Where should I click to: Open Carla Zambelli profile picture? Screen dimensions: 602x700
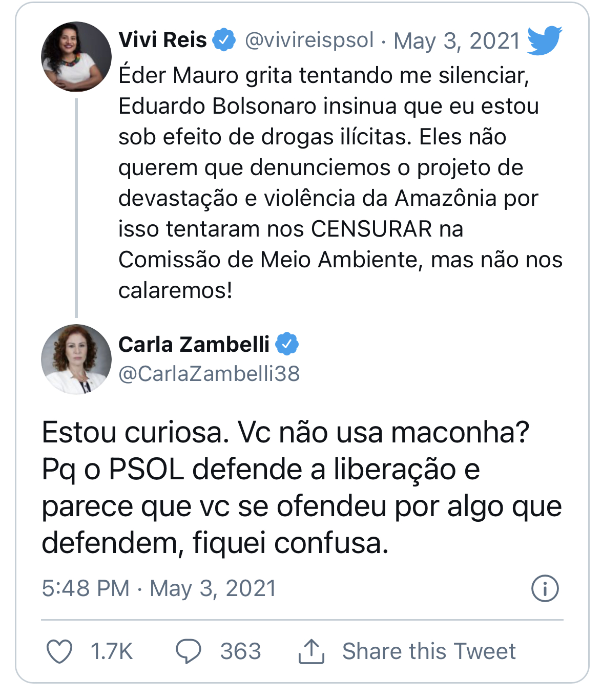[x=76, y=359]
